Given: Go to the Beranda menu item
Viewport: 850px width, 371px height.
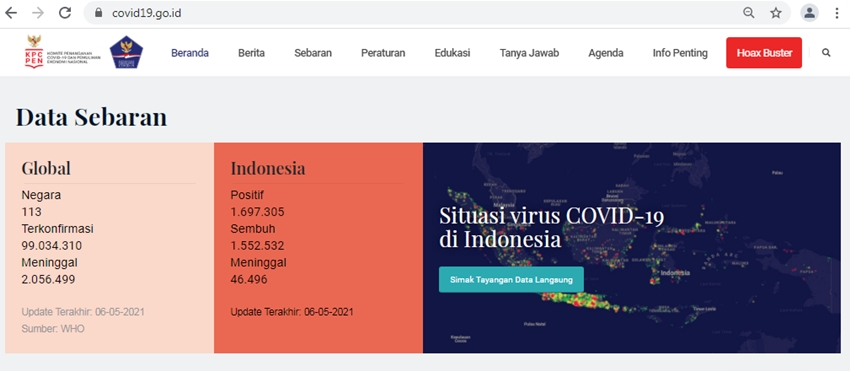Looking at the screenshot, I should click(x=190, y=53).
